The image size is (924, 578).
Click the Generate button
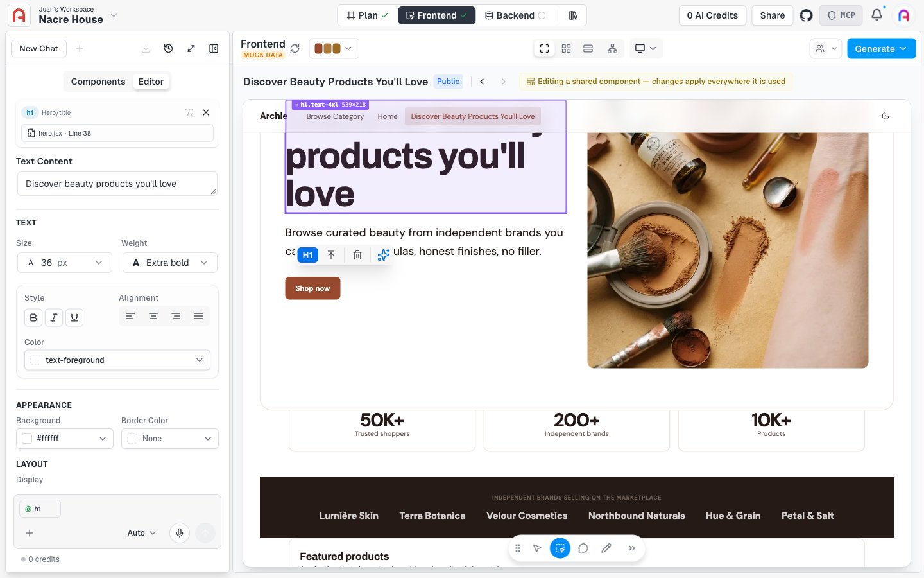[881, 49]
